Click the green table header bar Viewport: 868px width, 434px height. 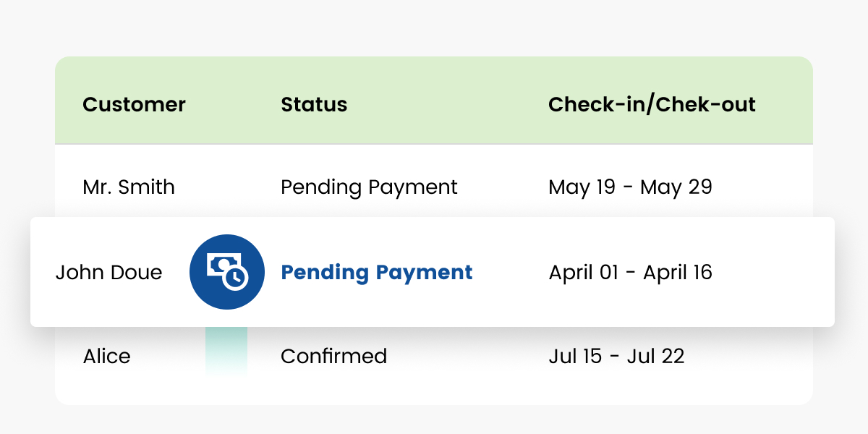click(x=434, y=101)
